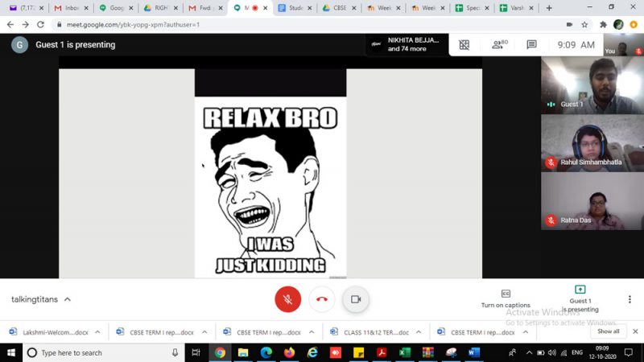Image resolution: width=644 pixels, height=362 pixels.
Task: Switch to the Stude Google Docs tab
Action: (x=295, y=8)
